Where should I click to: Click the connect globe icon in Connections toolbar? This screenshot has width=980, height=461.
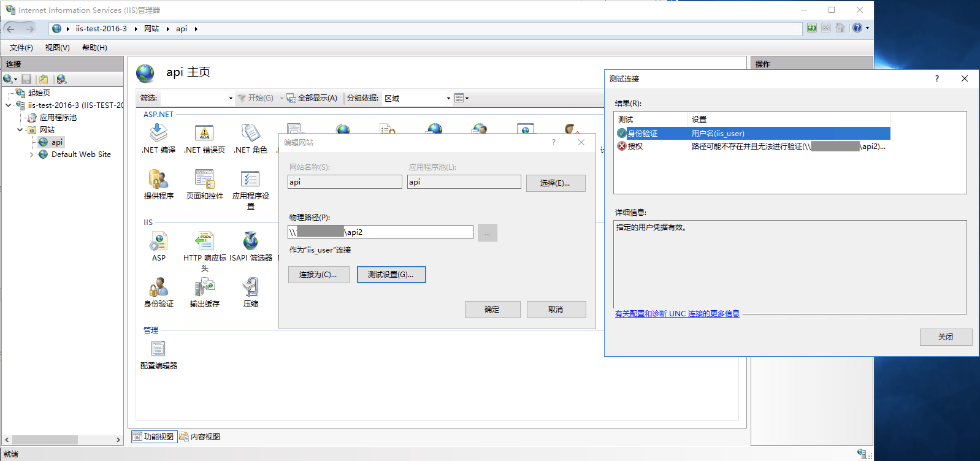tap(8, 79)
